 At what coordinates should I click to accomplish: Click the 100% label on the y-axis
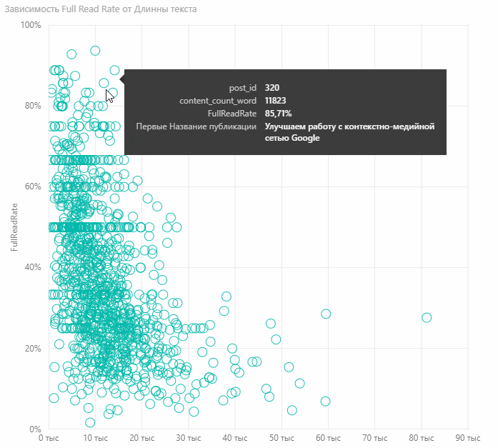click(31, 25)
